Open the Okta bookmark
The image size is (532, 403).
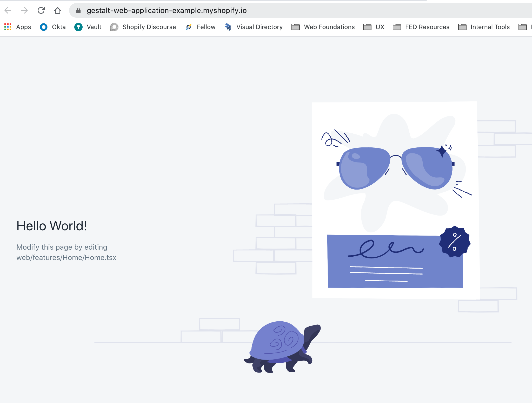[x=53, y=27]
